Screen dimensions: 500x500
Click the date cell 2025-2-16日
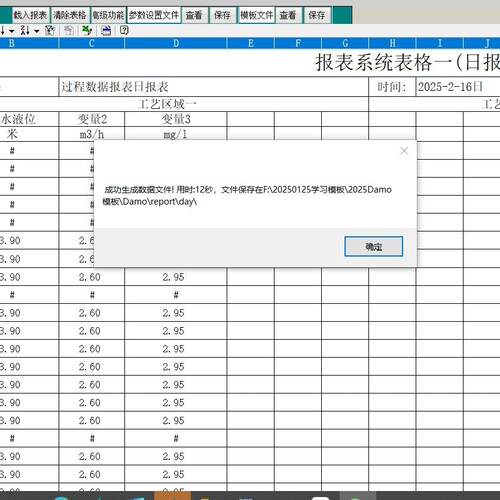pos(458,87)
